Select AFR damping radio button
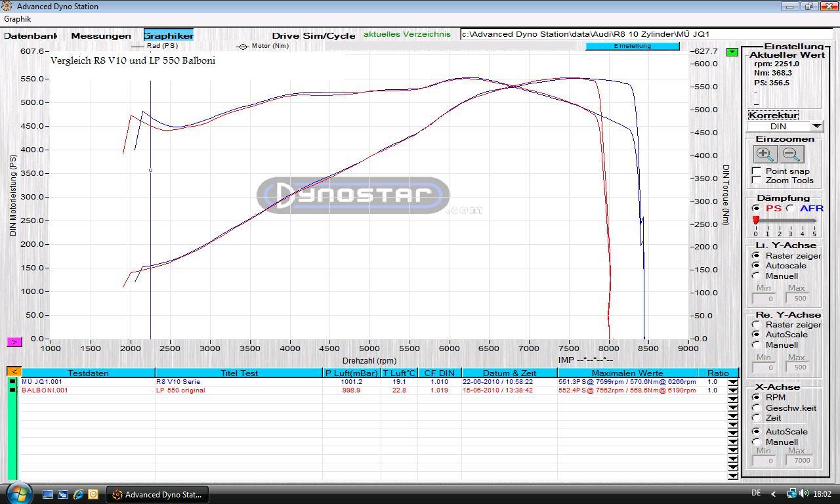The width and height of the screenshot is (840, 504). [791, 209]
